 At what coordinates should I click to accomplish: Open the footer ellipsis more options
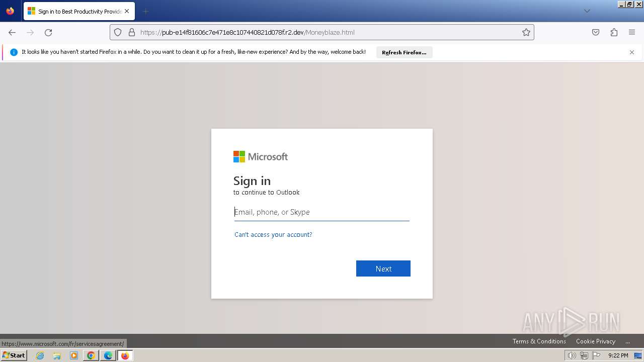pyautogui.click(x=627, y=341)
